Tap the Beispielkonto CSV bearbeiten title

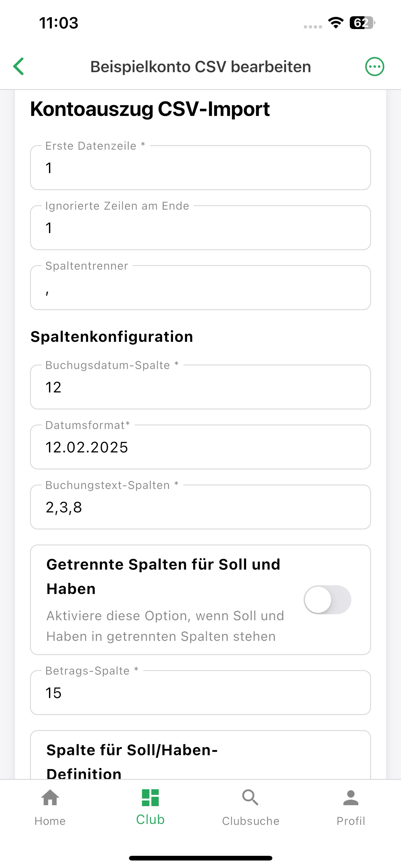click(200, 66)
